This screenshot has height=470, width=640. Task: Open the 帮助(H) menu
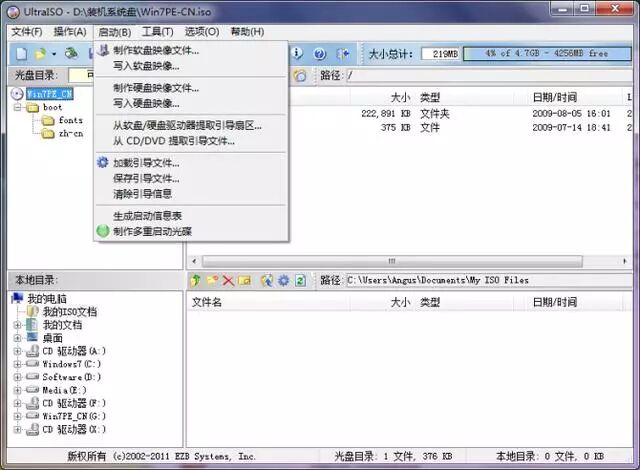coord(247,32)
